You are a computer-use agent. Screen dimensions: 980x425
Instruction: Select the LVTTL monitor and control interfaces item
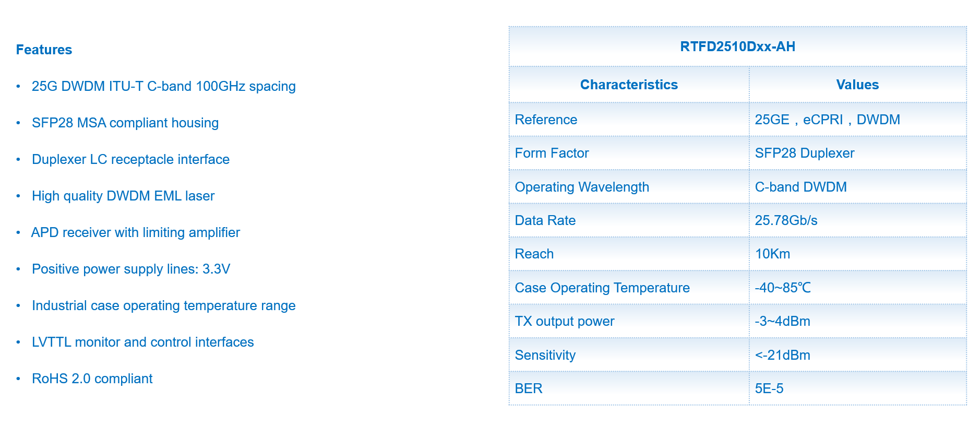142,342
